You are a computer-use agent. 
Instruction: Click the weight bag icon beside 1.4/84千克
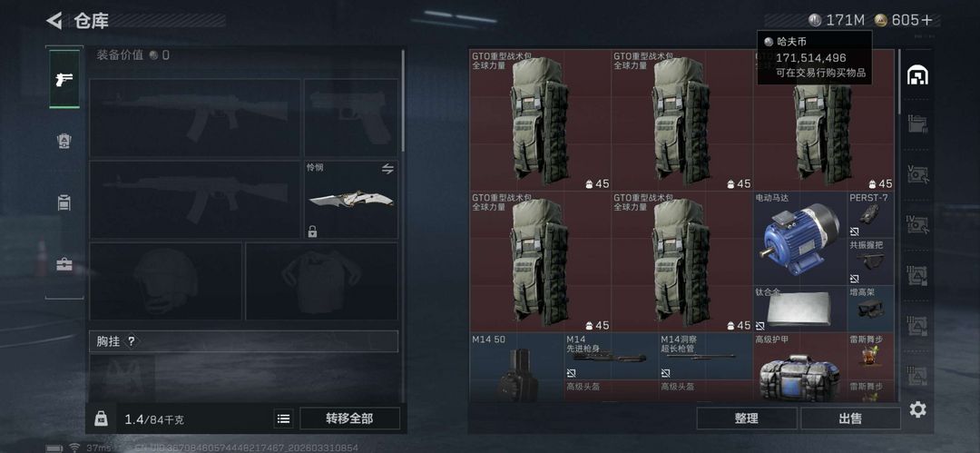[x=102, y=419]
